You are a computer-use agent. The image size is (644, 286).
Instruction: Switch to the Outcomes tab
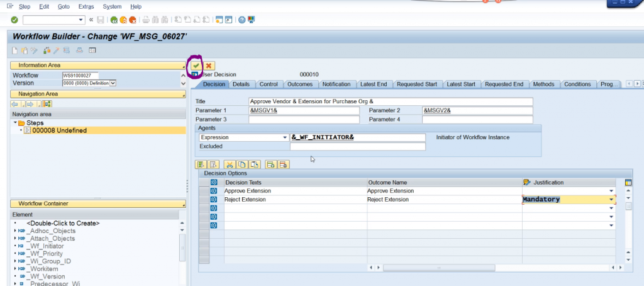tap(300, 84)
